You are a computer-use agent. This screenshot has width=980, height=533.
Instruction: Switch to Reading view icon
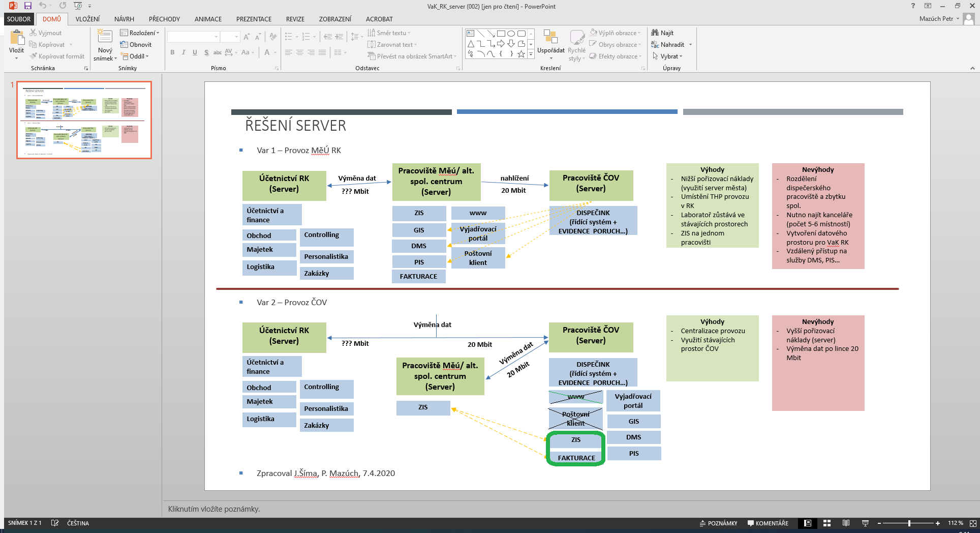846,523
